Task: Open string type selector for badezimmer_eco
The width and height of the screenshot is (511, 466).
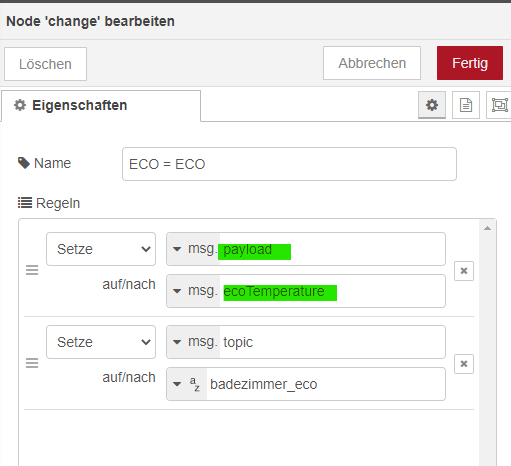Action: [187, 384]
